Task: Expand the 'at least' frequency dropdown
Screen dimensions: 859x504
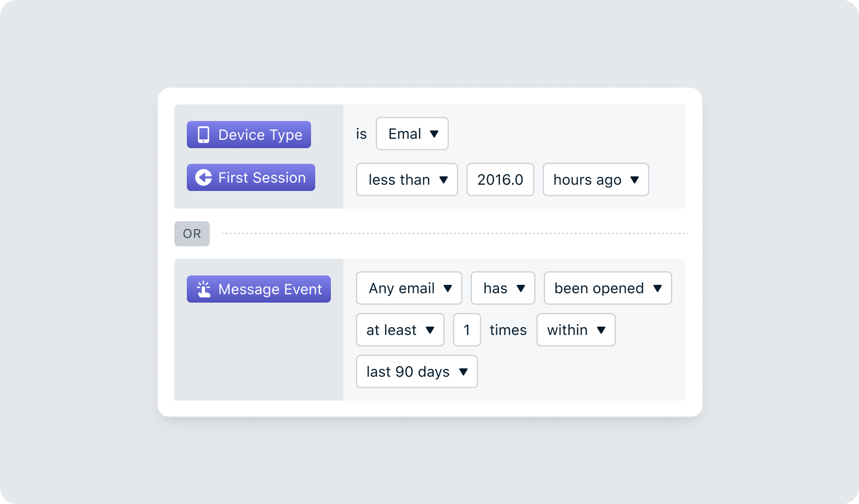Action: pos(400,330)
